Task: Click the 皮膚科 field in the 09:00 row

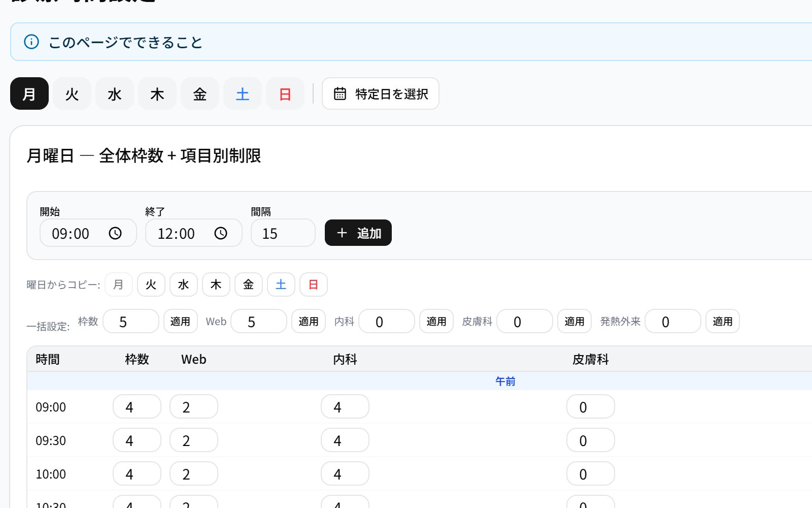Action: click(x=591, y=406)
